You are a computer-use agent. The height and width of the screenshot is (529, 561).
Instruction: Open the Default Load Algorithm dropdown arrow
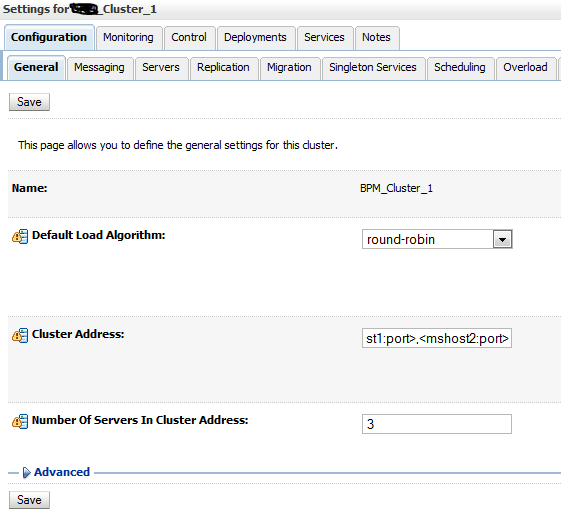tap(503, 239)
